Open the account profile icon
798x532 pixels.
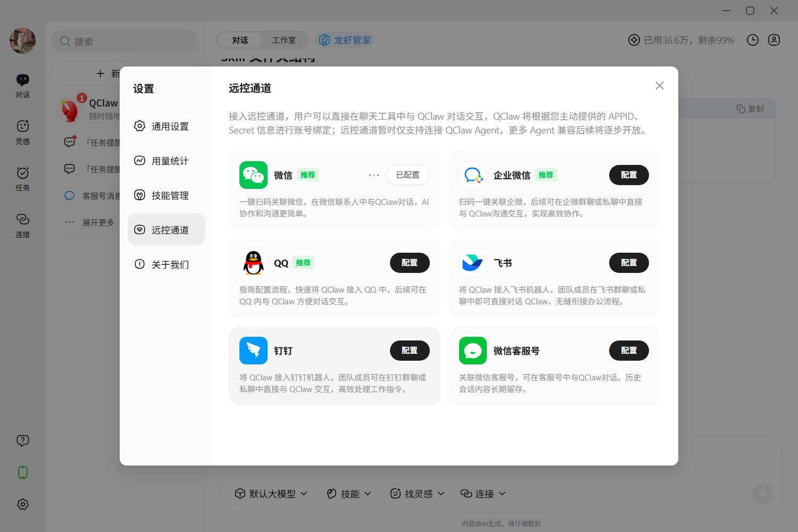click(774, 40)
